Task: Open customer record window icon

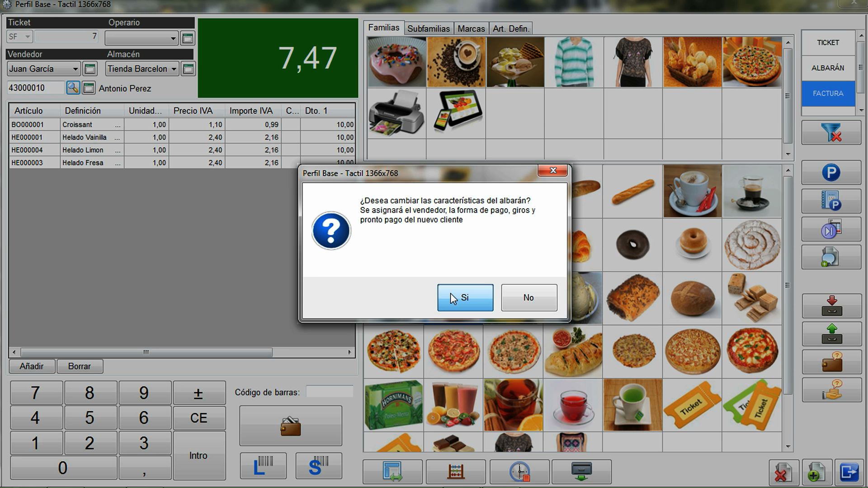Action: tap(89, 88)
